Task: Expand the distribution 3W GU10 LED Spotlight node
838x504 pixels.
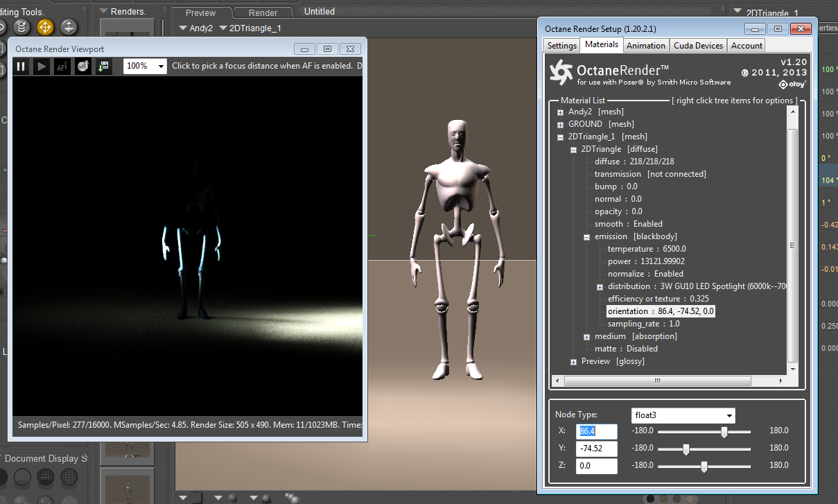Action: point(600,286)
